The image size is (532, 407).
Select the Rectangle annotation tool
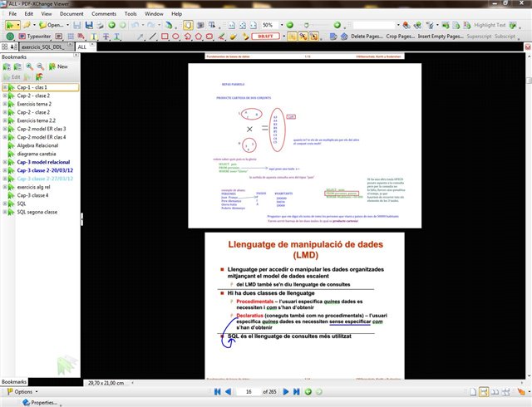(x=165, y=36)
